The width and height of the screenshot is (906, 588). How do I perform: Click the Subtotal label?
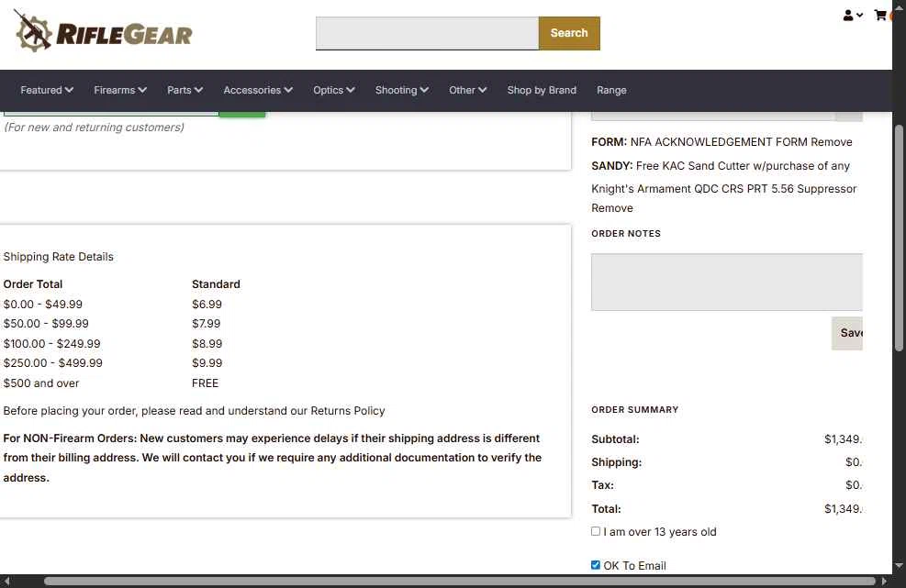pos(615,439)
